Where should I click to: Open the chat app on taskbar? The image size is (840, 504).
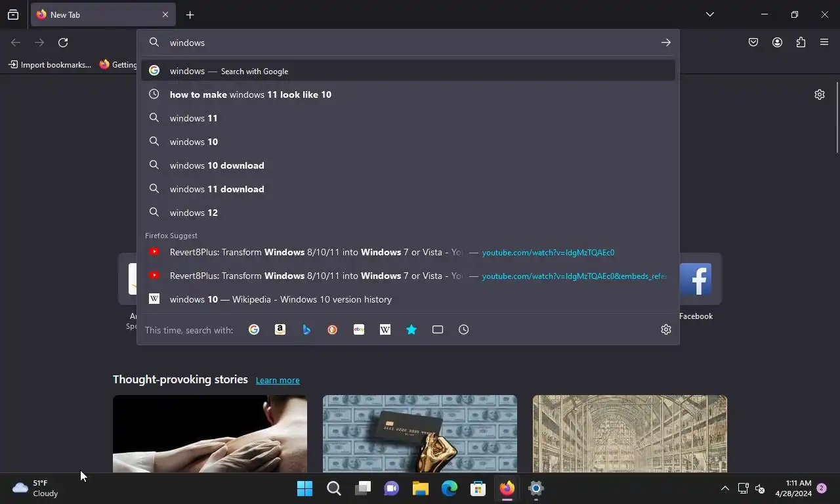coord(392,488)
